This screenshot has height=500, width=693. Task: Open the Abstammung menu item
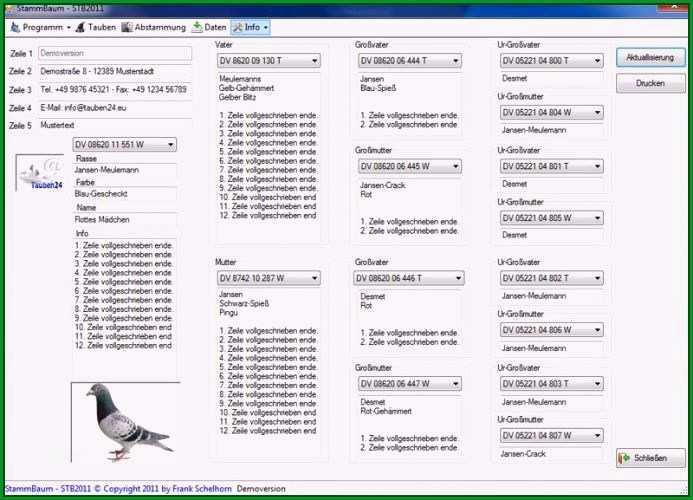click(x=154, y=27)
